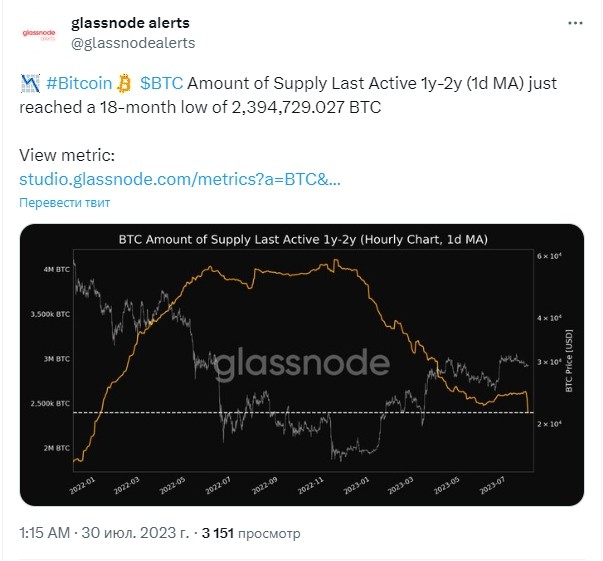Open glassnode alerts display name
This screenshot has height=561, width=603.
130,23
